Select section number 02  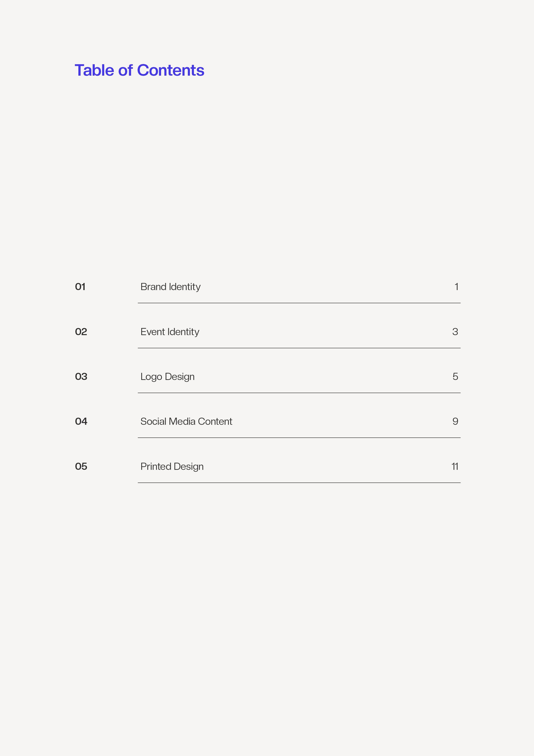(81, 332)
